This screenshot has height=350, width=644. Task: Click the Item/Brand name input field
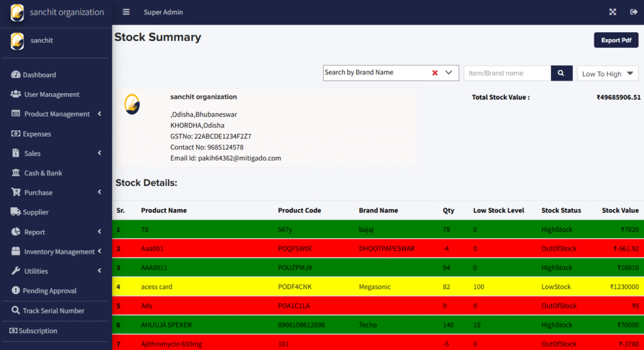pos(507,73)
